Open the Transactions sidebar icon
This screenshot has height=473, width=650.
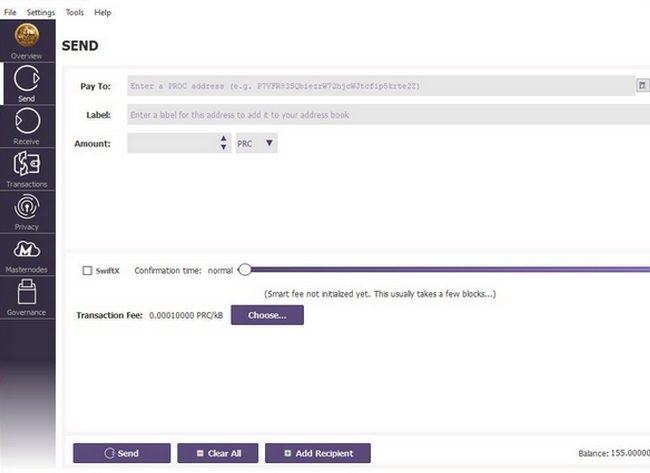pos(26,166)
